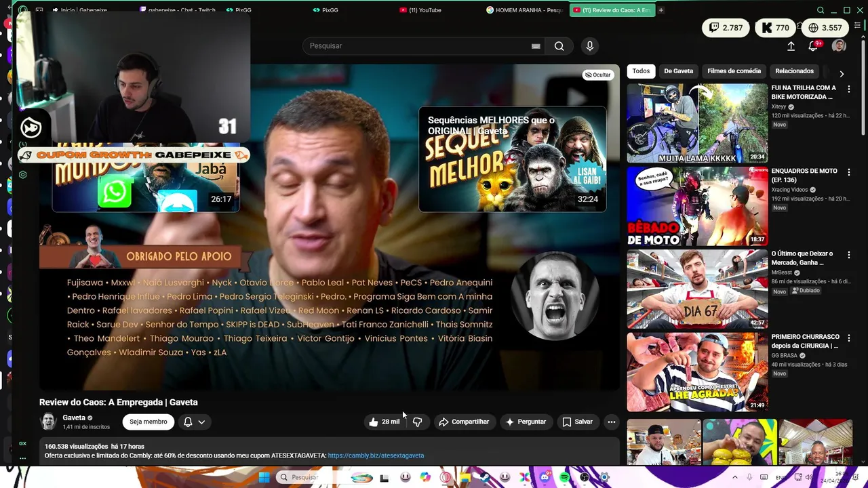Switch to HOMEM ARANHA search tab
The image size is (868, 488).
pos(525,10)
